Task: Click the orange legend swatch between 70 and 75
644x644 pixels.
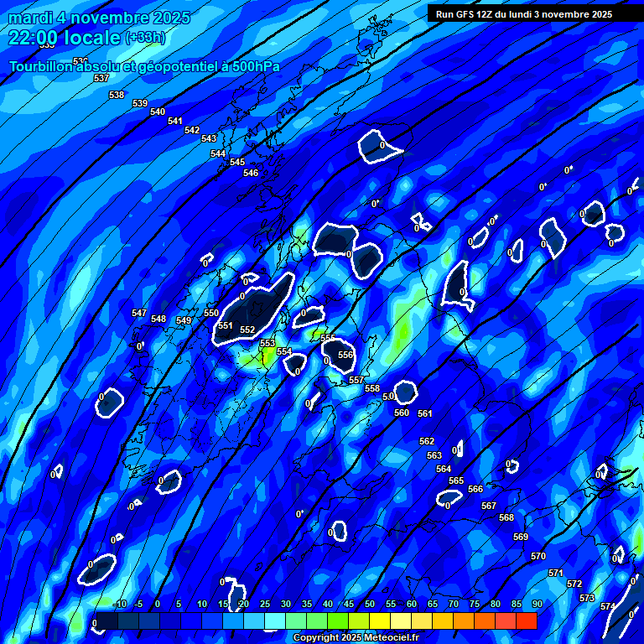Action: coord(464,621)
